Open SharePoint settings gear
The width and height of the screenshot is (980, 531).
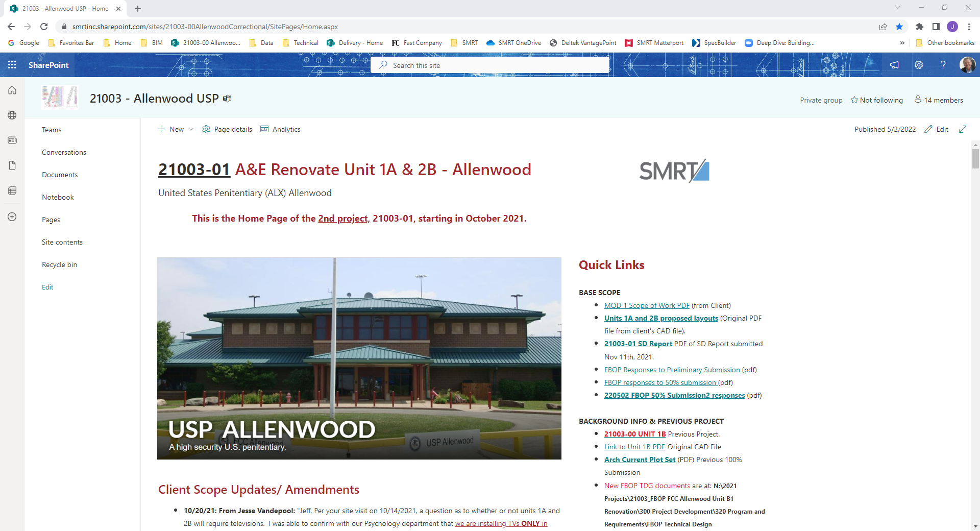919,65
